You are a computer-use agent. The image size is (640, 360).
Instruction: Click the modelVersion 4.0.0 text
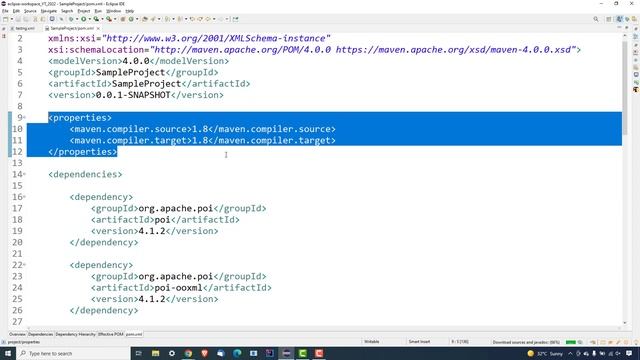136,61
